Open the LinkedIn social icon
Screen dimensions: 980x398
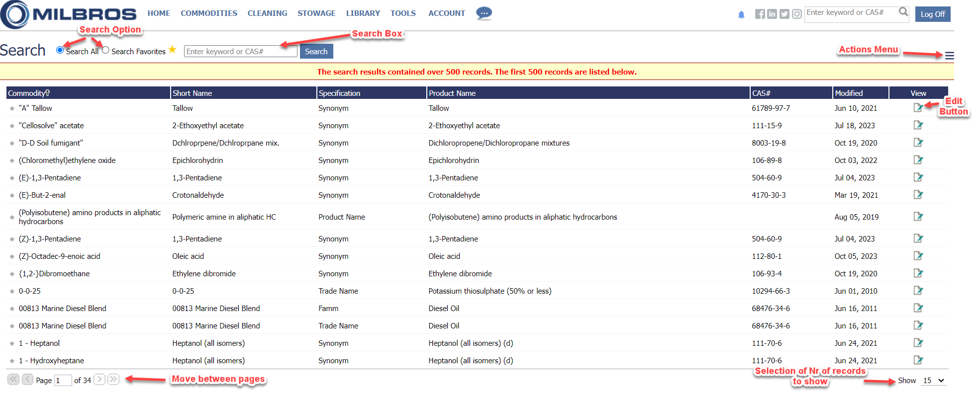click(772, 14)
